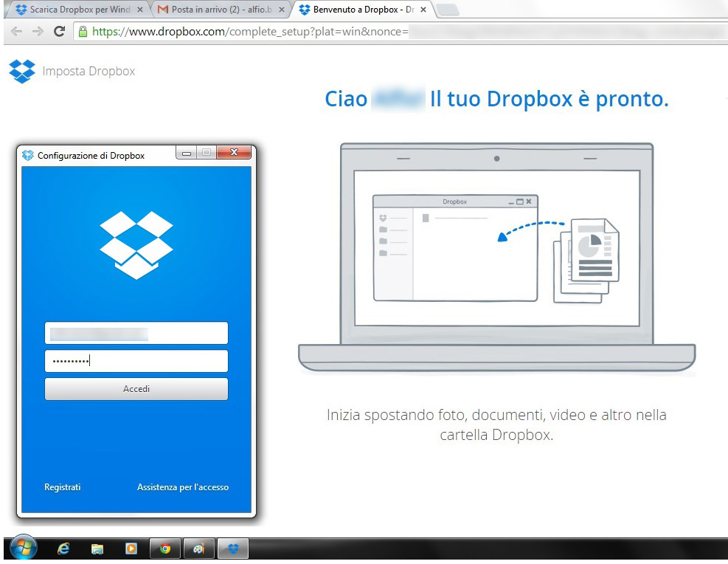Switch to Chrome in the taskbar

[x=165, y=548]
